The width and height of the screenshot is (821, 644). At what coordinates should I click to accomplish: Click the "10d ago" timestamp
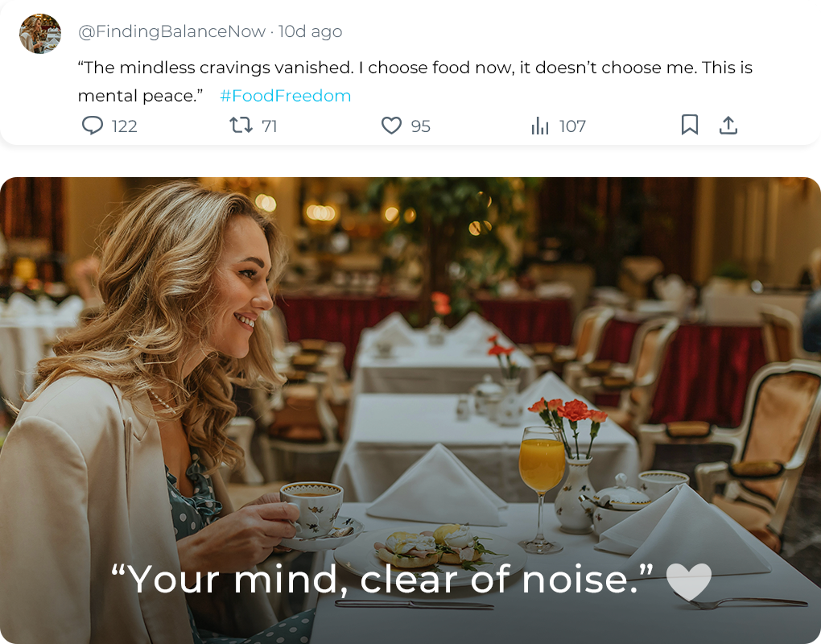point(310,31)
